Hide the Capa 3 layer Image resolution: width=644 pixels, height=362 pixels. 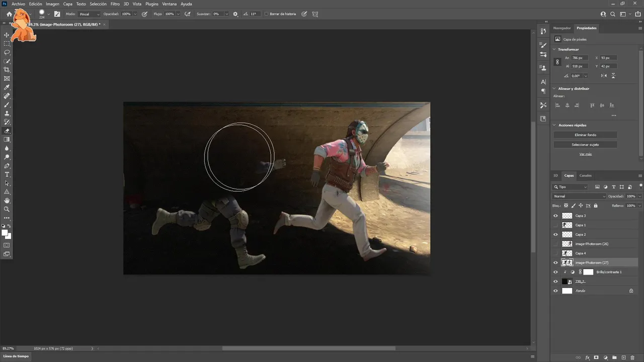point(555,216)
